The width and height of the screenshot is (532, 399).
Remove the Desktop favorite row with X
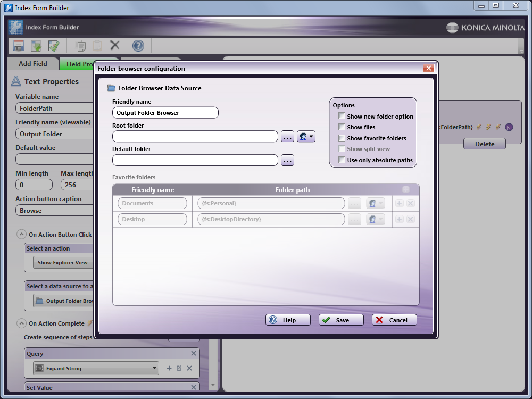pos(411,219)
